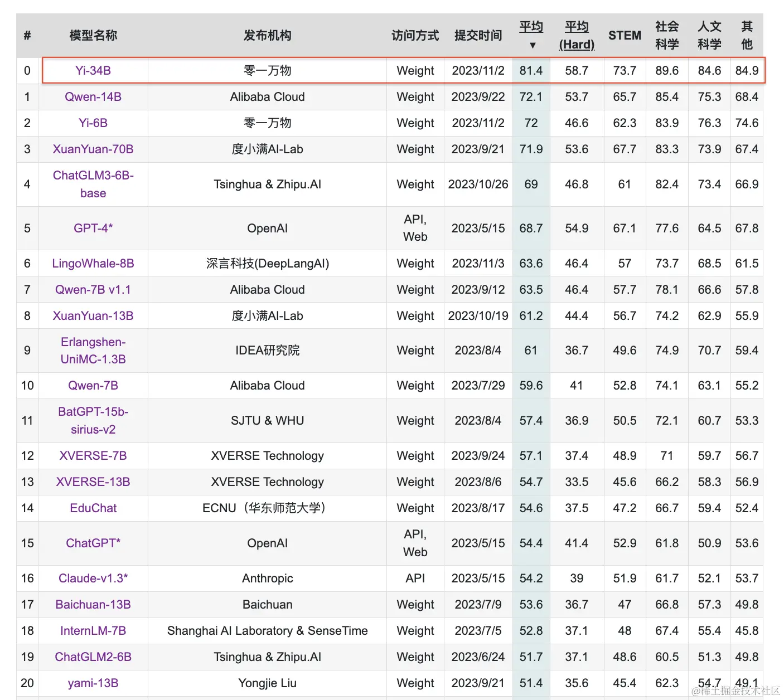Image resolution: width=784 pixels, height=700 pixels.
Task: Open the Yi-6B model link
Action: point(93,123)
